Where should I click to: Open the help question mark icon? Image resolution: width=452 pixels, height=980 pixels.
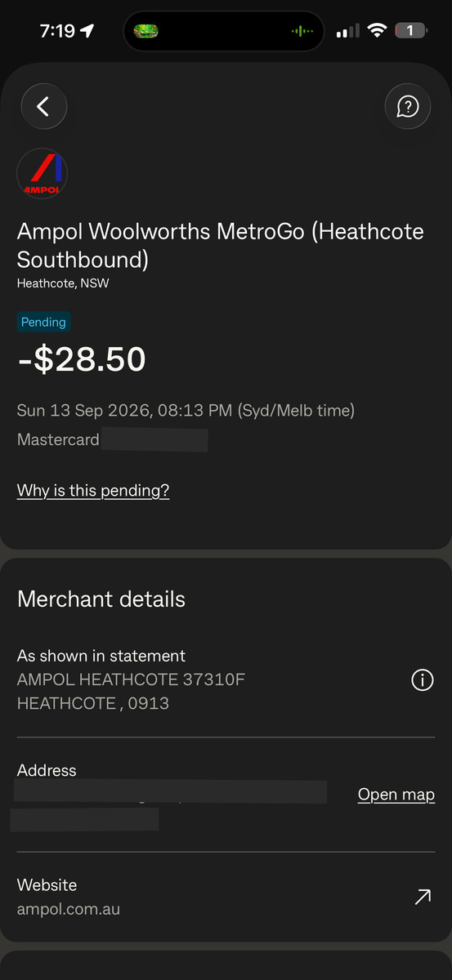point(407,106)
